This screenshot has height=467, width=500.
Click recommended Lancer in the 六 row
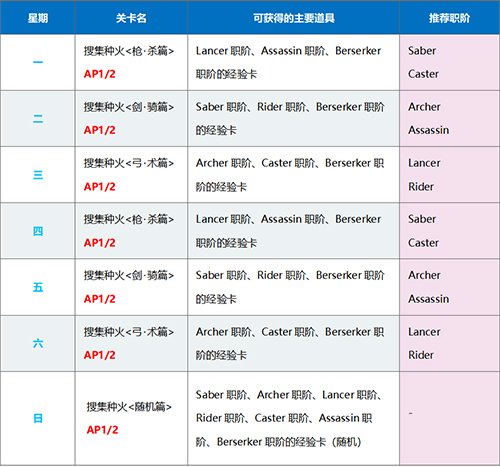424,332
